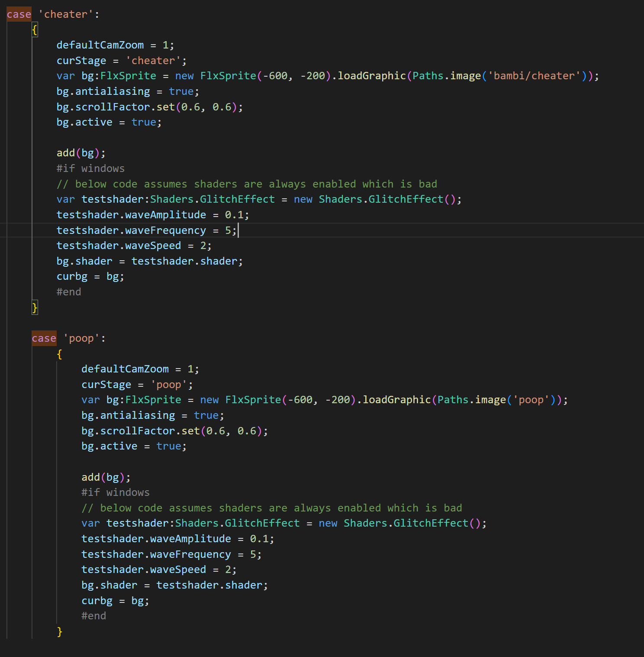
Task: Click bg.shader = testshader.shader assignment
Action: [x=149, y=261]
